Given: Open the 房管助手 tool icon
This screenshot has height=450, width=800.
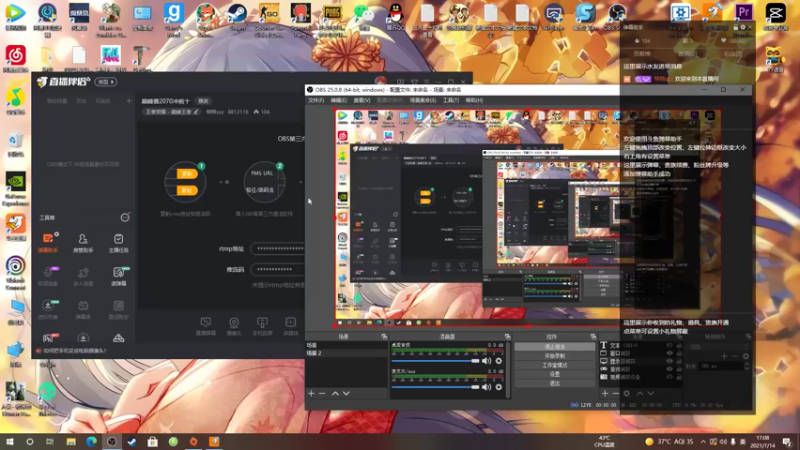Looking at the screenshot, I should [x=83, y=242].
